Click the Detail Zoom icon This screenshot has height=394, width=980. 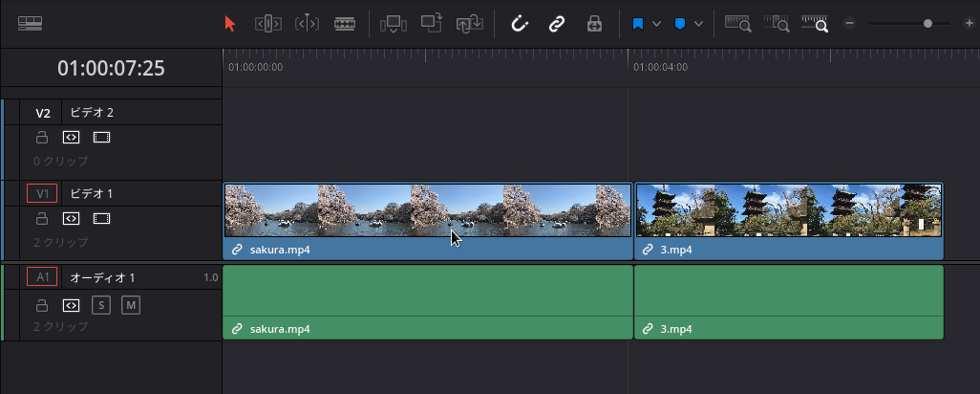[777, 23]
